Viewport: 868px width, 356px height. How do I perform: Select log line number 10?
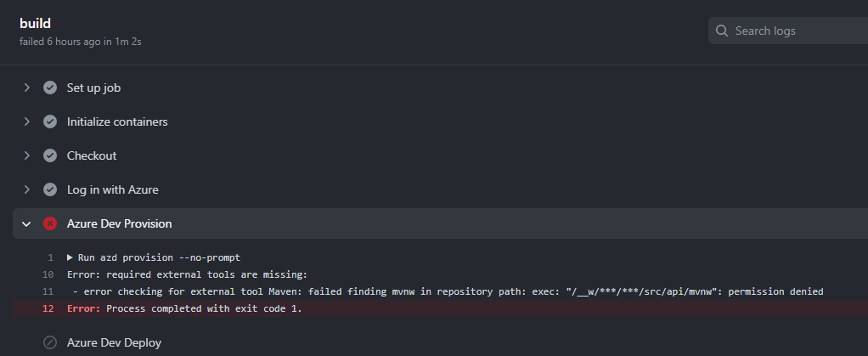click(x=48, y=274)
